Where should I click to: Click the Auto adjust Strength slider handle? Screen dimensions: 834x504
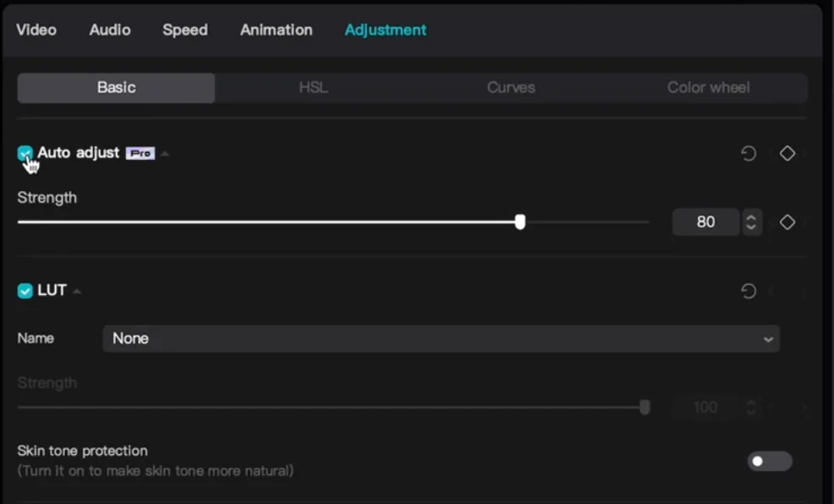coord(520,222)
